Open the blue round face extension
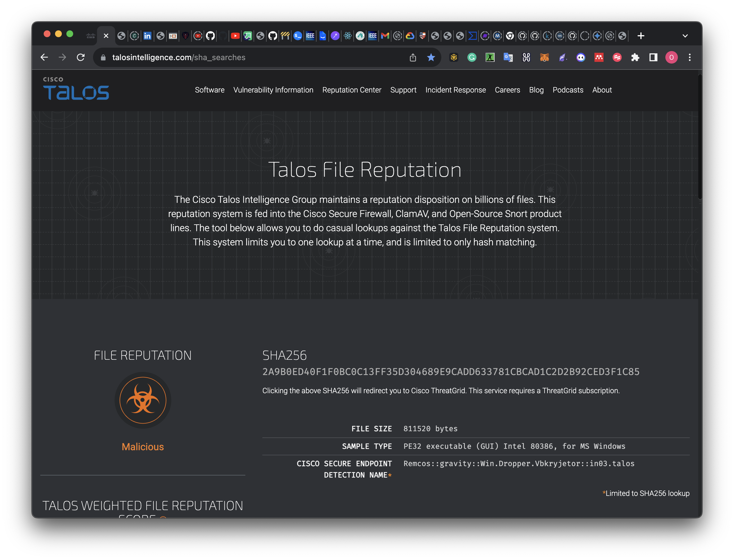The image size is (734, 560). [581, 57]
